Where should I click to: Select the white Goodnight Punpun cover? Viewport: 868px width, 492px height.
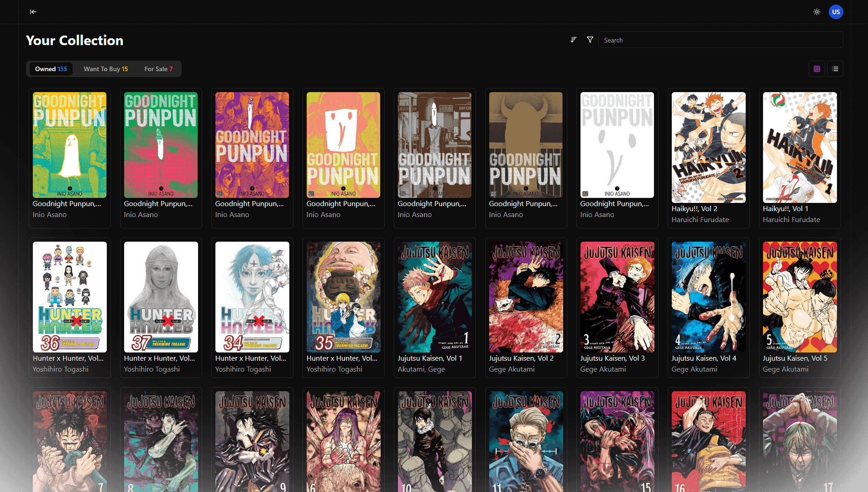(x=617, y=145)
